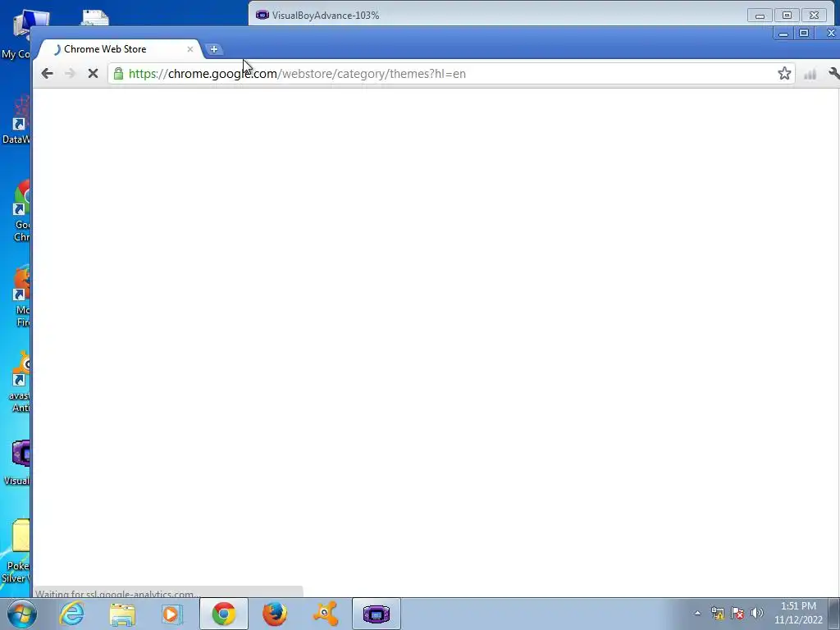
Task: Click Chrome's forward arrow button
Action: [70, 73]
